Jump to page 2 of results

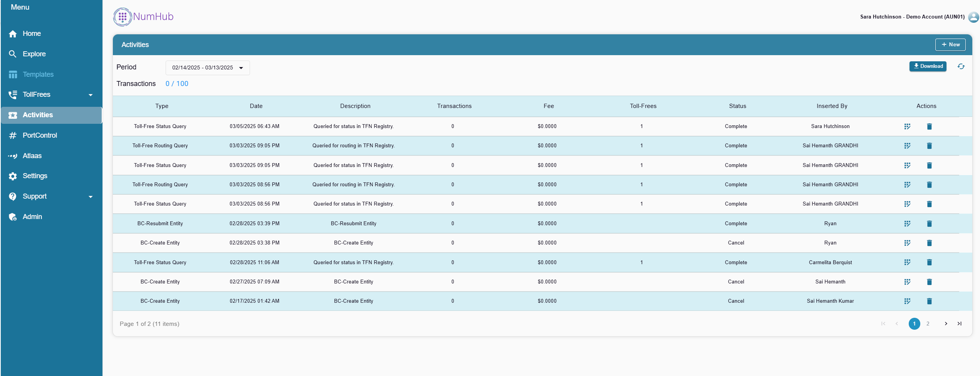pyautogui.click(x=928, y=324)
